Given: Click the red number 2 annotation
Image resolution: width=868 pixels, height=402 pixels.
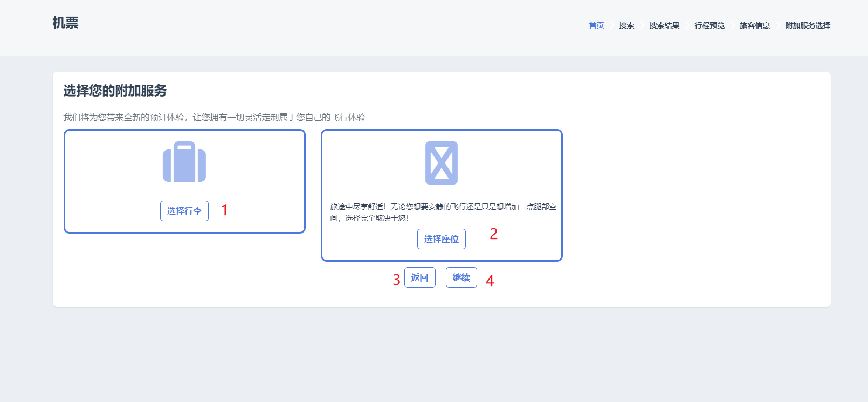Looking at the screenshot, I should click(493, 234).
